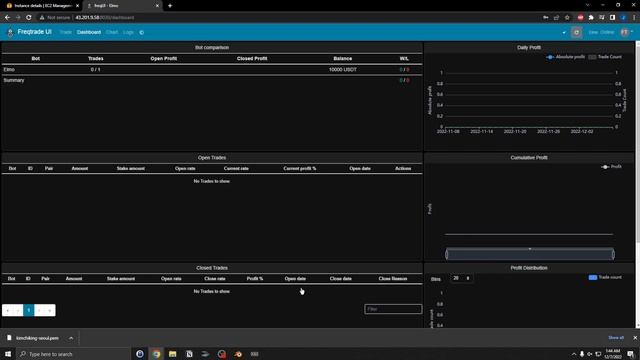This screenshot has height=360, width=640.
Task: Open the Windows notification center
Action: 631,354
